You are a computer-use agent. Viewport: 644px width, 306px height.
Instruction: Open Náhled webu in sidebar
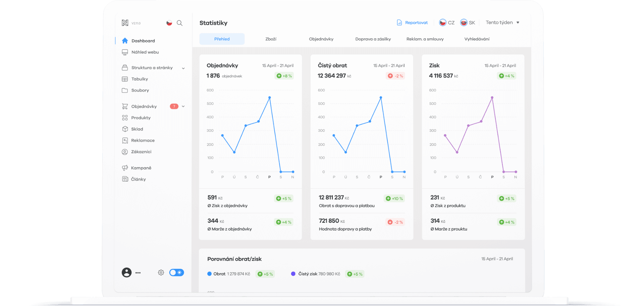coord(145,52)
